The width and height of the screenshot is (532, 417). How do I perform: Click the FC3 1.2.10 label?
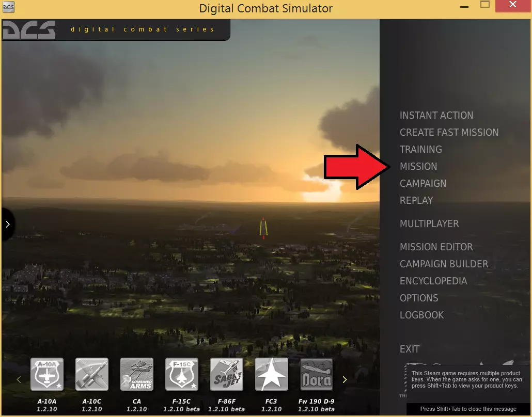coord(272,405)
